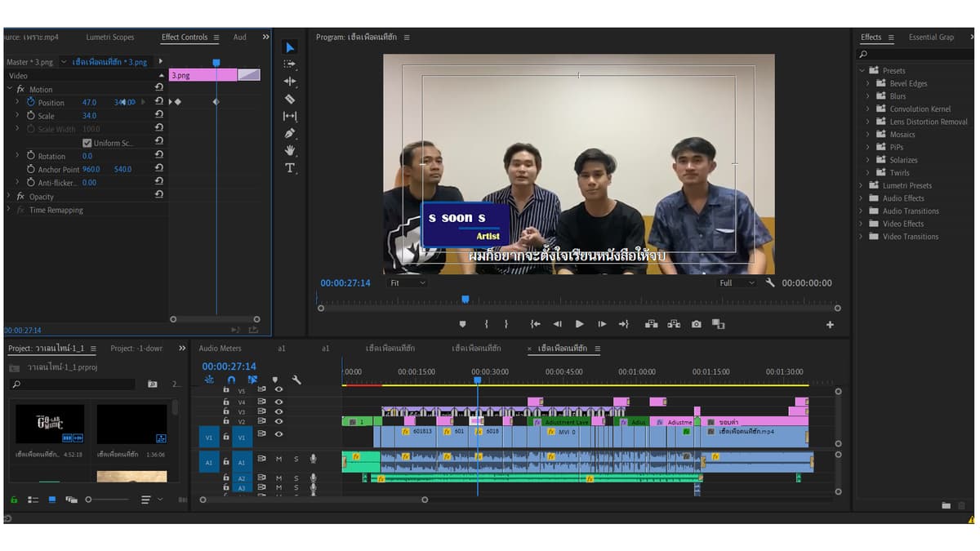980x551 pixels.
Task: Click the Export Frame camera icon
Action: point(696,324)
